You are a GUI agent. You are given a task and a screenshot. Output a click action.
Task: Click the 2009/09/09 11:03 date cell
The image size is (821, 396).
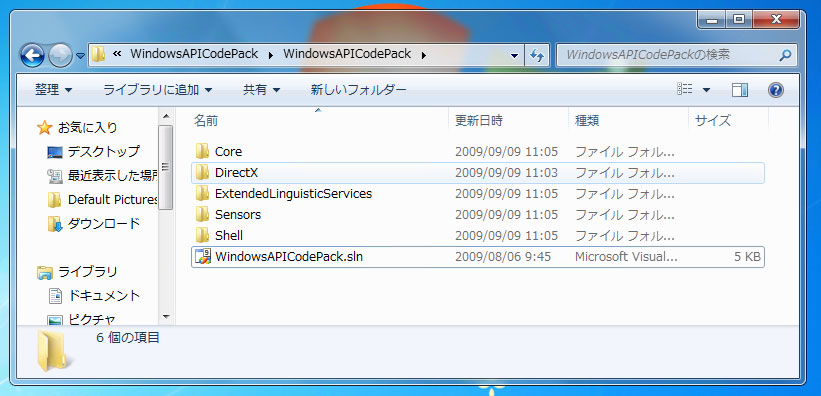tap(506, 172)
